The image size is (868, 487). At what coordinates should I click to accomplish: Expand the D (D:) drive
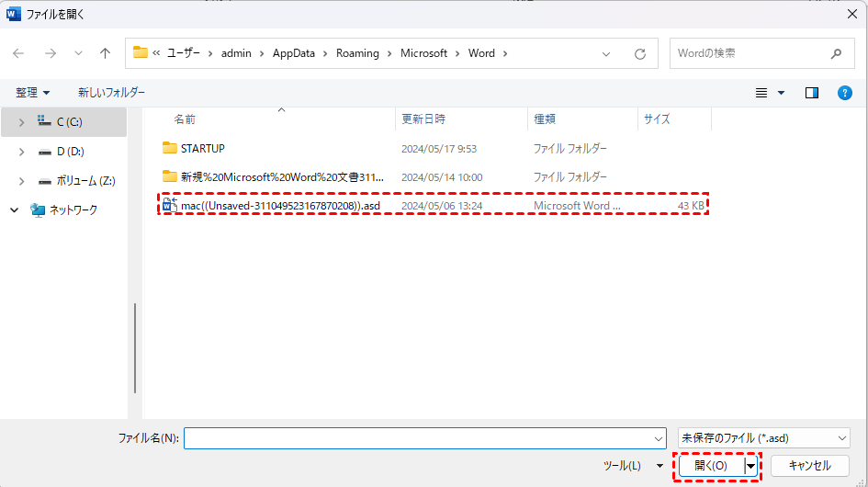(22, 152)
